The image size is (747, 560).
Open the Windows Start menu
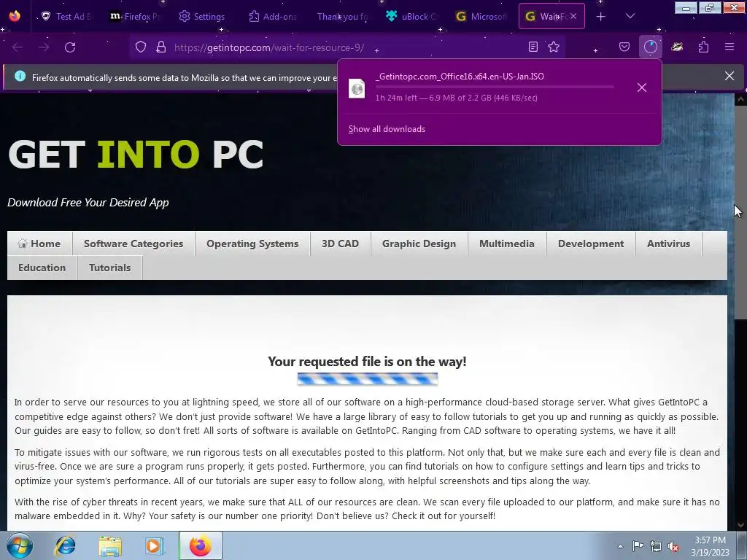coord(19,545)
